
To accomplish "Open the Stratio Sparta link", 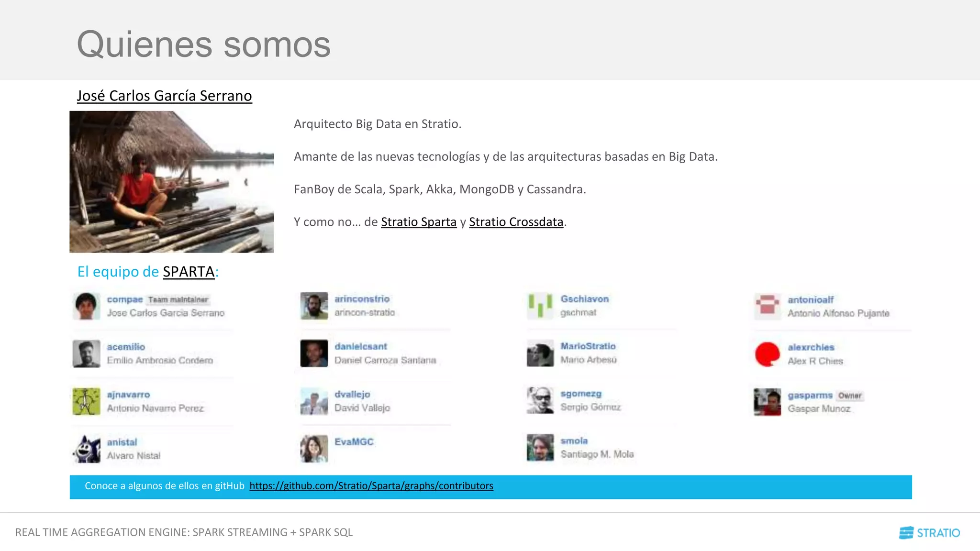I will tap(418, 222).
